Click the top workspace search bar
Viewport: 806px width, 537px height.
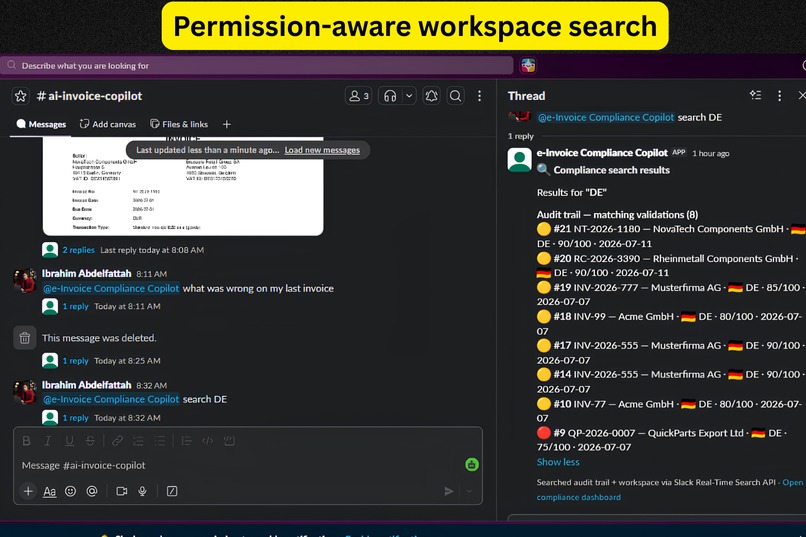257,66
